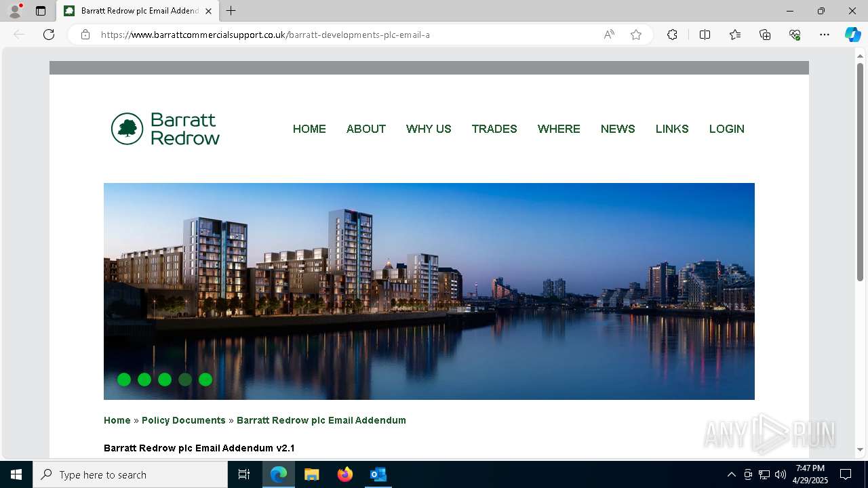
Task: Open Settings and more menu
Action: click(825, 35)
